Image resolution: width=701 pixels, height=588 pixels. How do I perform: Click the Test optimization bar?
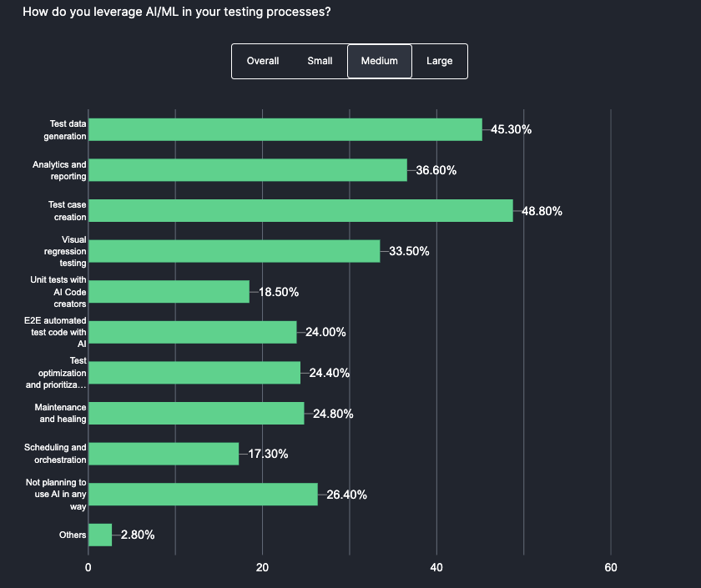point(194,373)
